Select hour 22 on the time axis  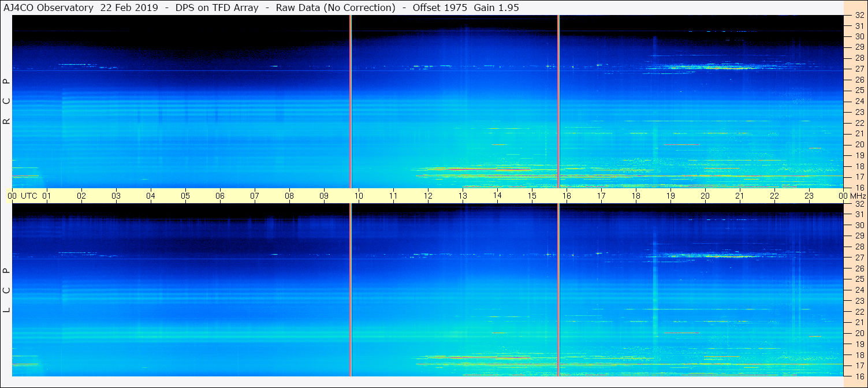774,196
